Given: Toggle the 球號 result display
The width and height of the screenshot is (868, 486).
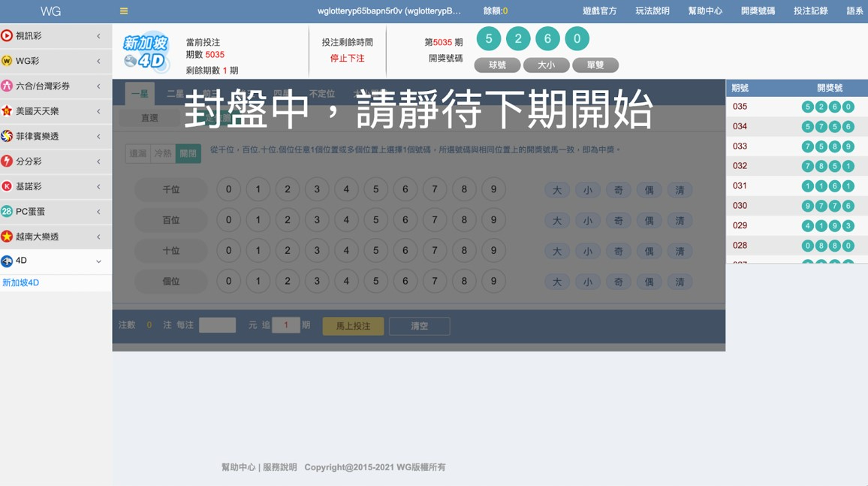Looking at the screenshot, I should (497, 65).
